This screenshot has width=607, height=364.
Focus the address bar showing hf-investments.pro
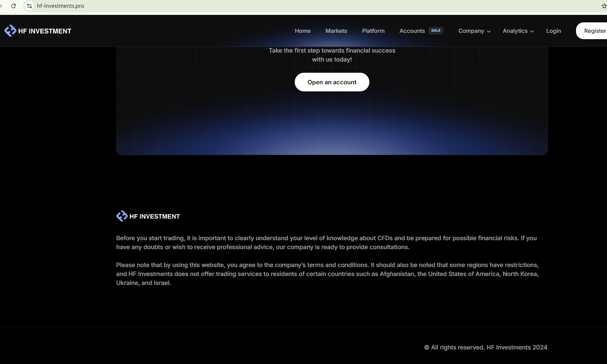click(x=149, y=6)
